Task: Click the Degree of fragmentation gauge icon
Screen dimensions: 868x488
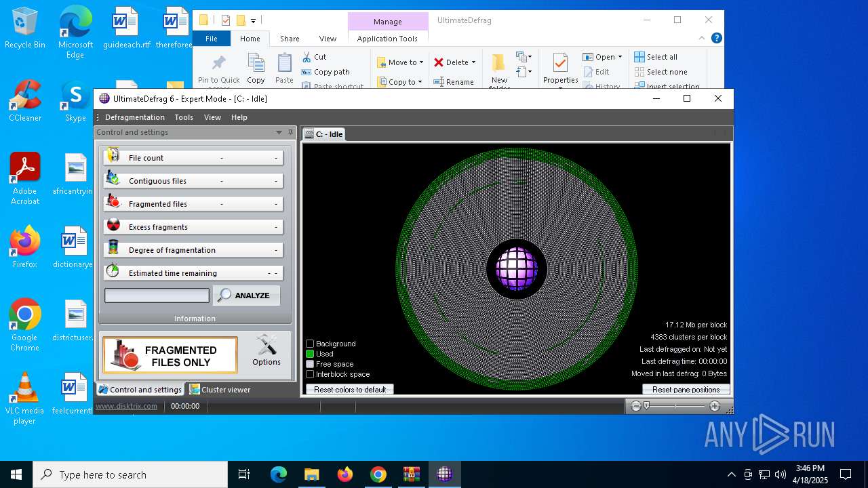Action: pyautogui.click(x=113, y=249)
